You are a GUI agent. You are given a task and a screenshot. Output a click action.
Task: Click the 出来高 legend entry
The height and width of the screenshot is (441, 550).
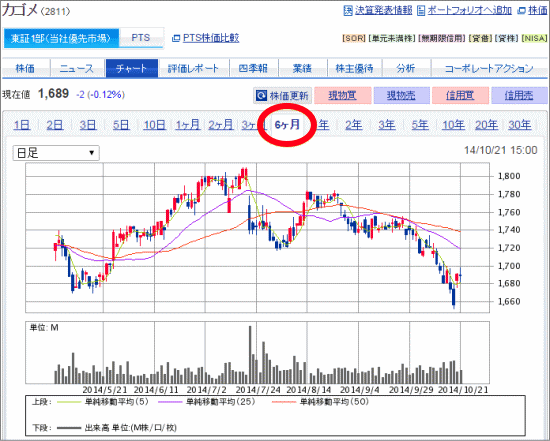(x=117, y=428)
